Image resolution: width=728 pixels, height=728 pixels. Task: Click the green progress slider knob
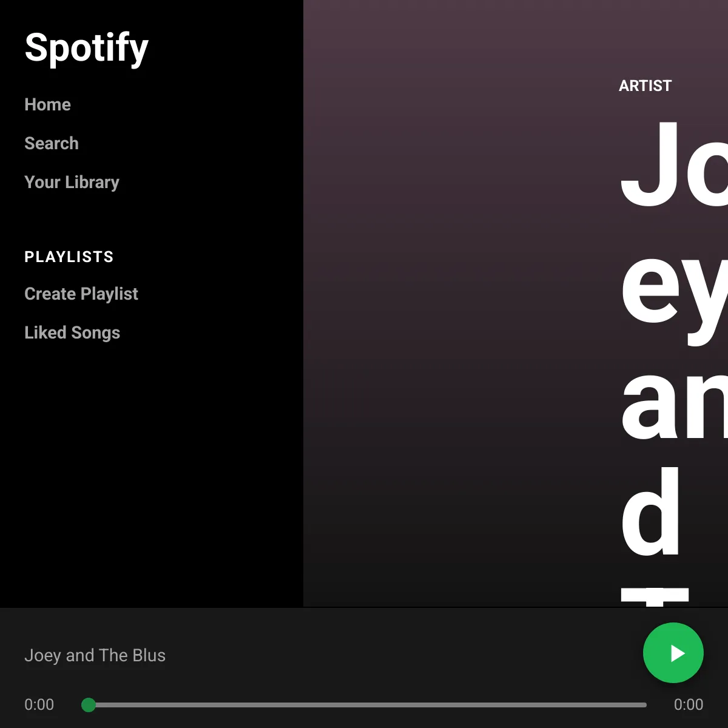pos(89,704)
